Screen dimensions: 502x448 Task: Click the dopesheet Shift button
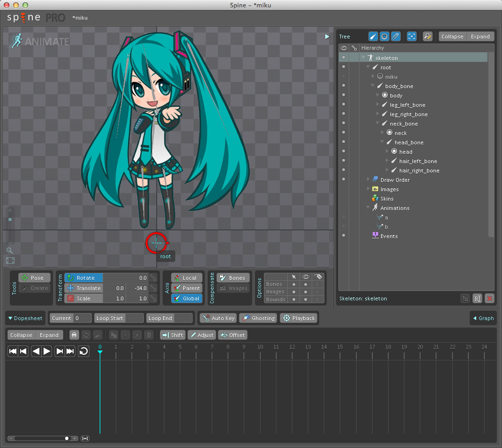tap(173, 335)
